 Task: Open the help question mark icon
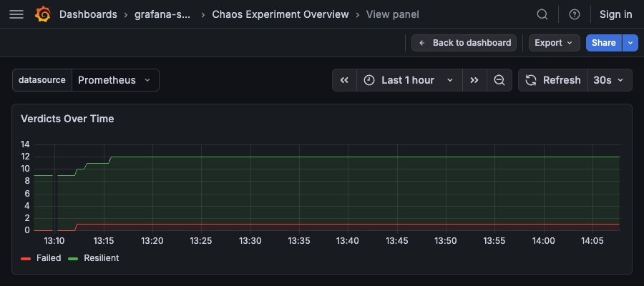(x=574, y=14)
